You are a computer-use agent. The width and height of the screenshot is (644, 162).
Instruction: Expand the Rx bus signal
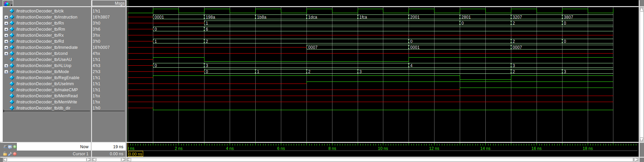[x=6, y=35]
